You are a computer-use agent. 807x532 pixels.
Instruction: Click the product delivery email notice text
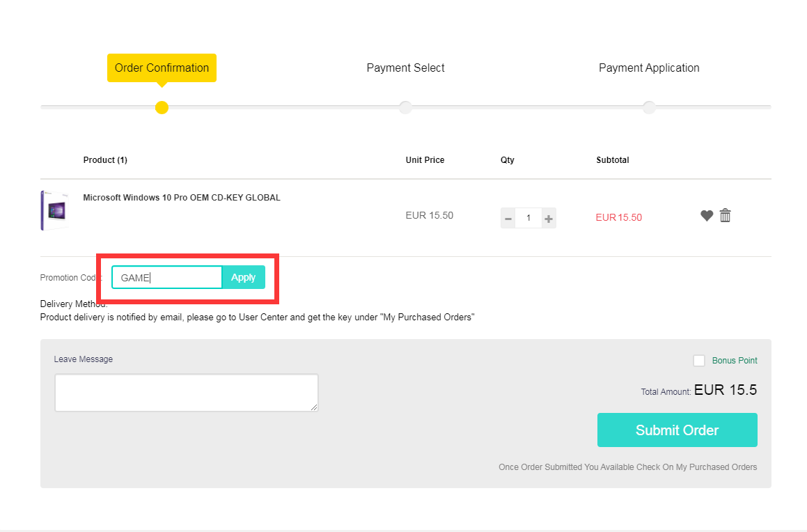coord(258,318)
